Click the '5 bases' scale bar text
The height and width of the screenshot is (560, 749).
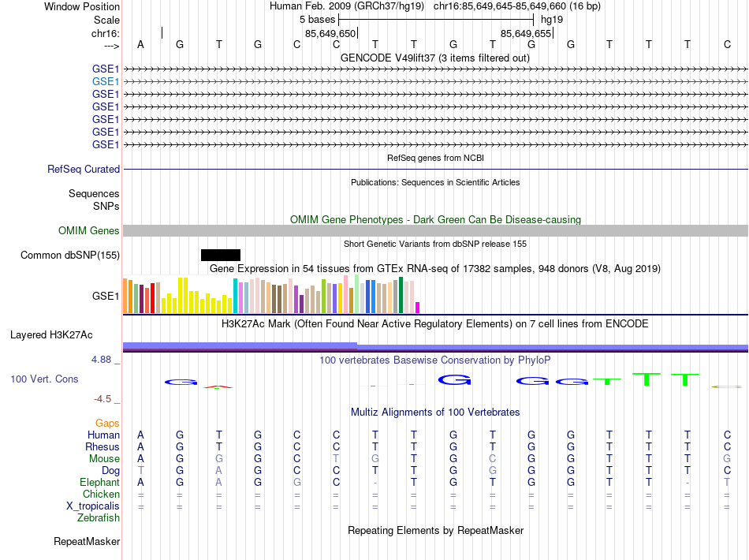[317, 20]
